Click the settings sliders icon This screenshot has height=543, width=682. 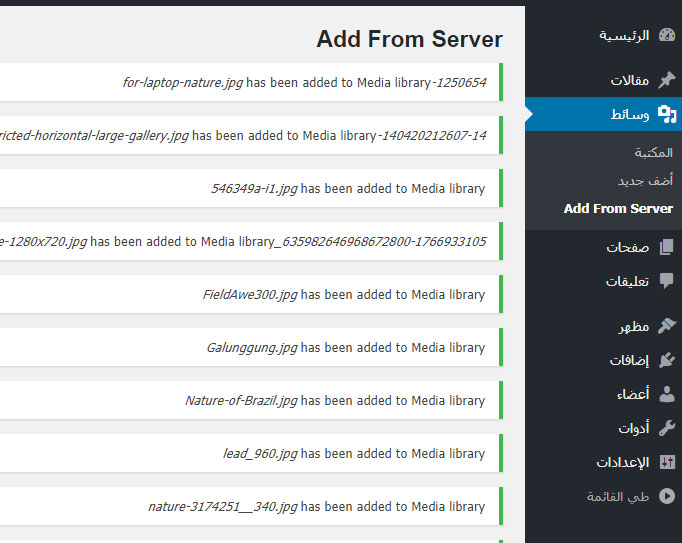667,462
